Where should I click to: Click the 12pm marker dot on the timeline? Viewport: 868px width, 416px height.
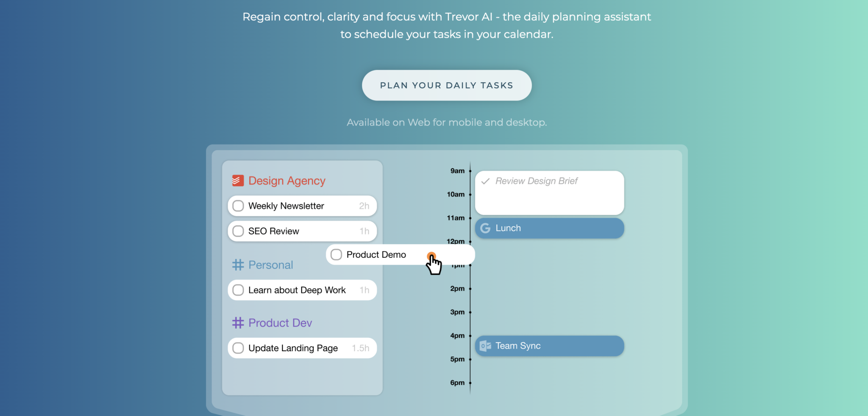tap(470, 241)
